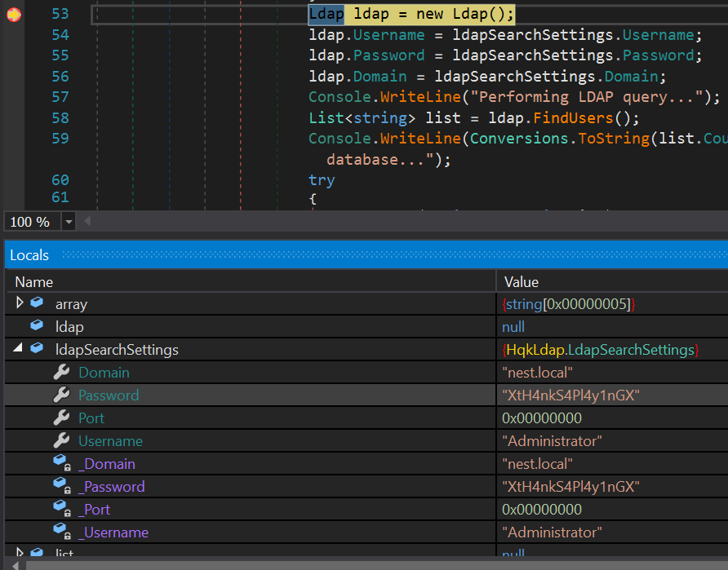Click the Name column header

click(x=34, y=281)
